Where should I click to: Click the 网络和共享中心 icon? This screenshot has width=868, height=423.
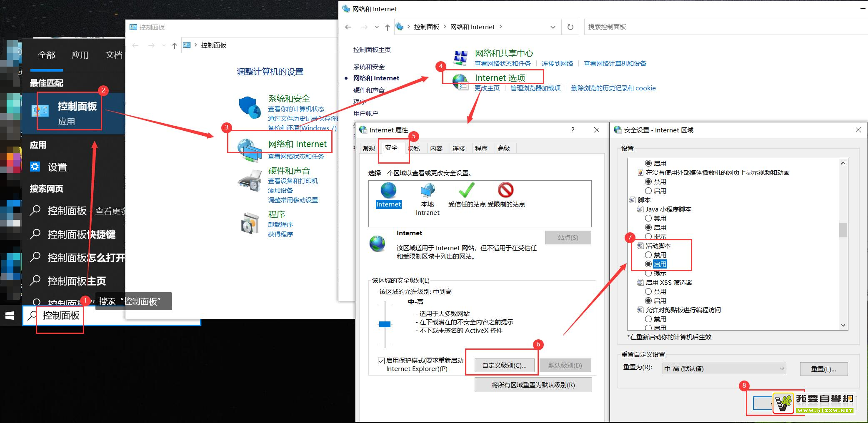point(460,58)
